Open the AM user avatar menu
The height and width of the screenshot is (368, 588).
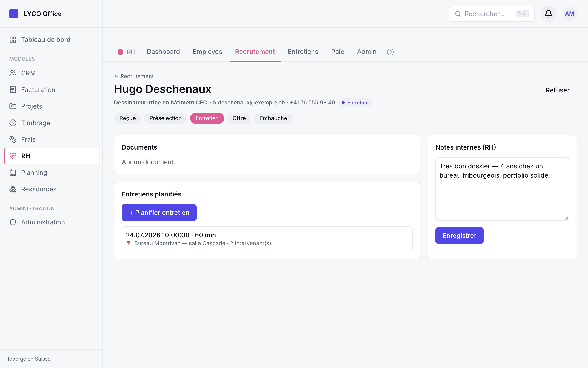(x=570, y=14)
